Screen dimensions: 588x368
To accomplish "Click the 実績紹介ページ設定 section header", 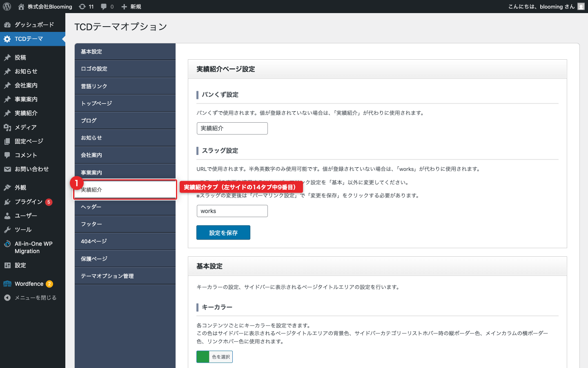I will tap(377, 69).
